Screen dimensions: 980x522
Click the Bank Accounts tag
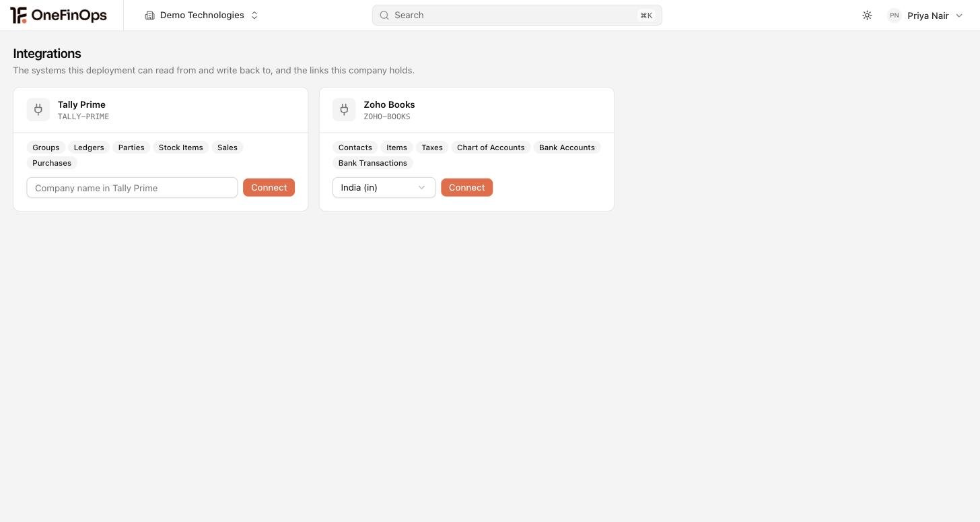click(x=567, y=148)
